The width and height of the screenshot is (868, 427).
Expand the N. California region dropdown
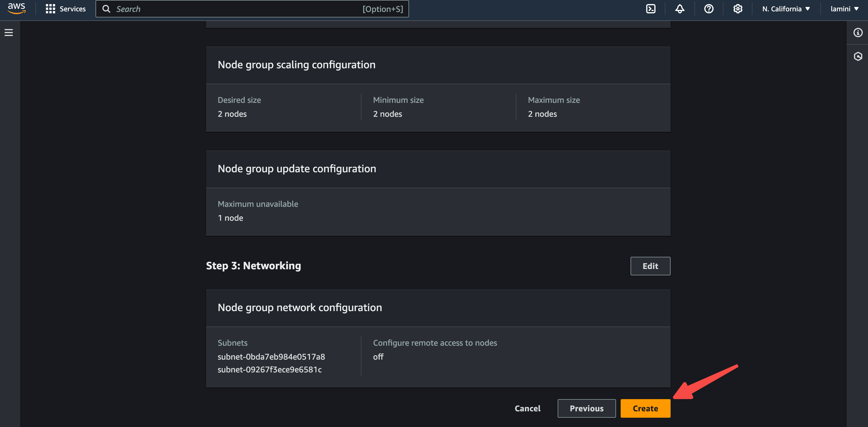[786, 9]
